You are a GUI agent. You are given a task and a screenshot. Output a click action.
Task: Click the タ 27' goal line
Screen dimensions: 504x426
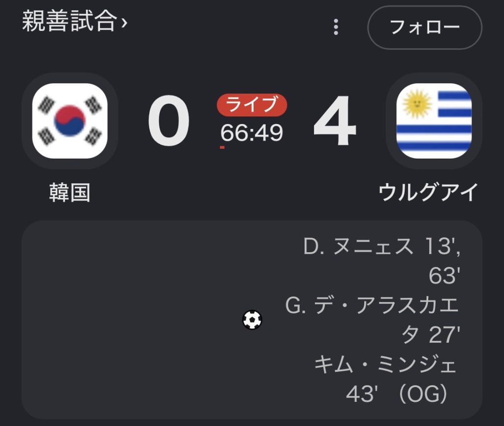click(431, 335)
